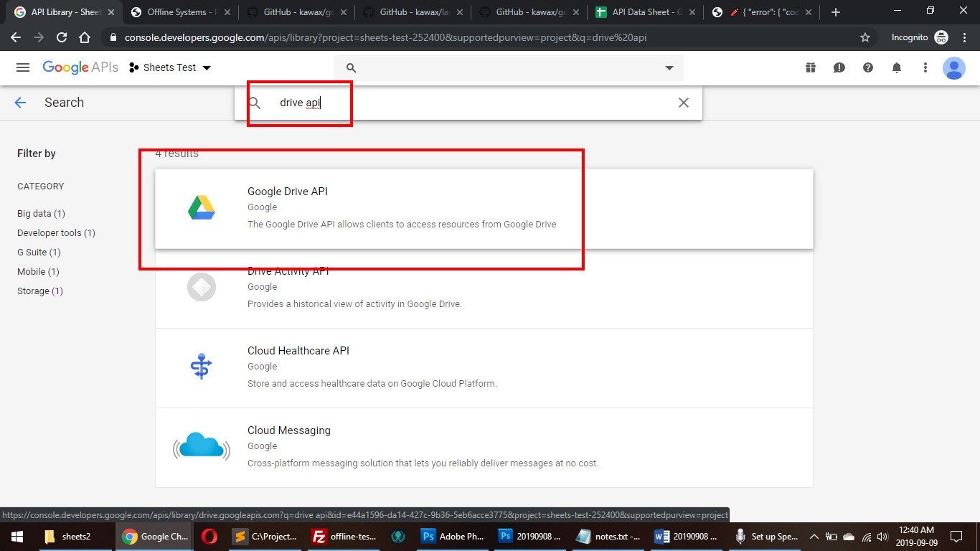The image size is (980, 551).
Task: Open the Sheets Test project selector
Action: tap(170, 67)
